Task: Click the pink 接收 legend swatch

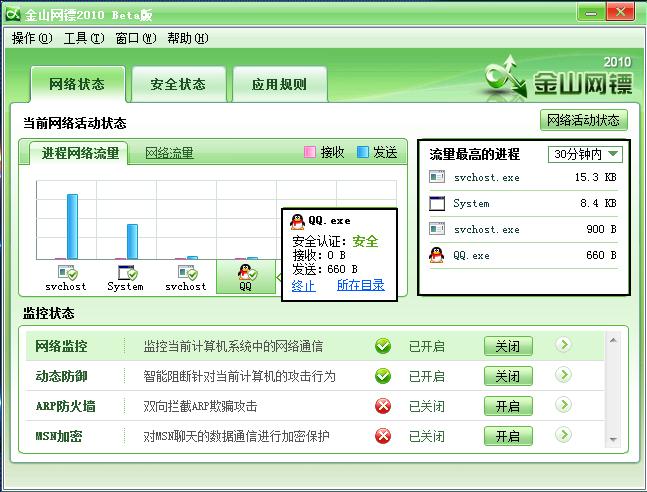Action: click(310, 152)
